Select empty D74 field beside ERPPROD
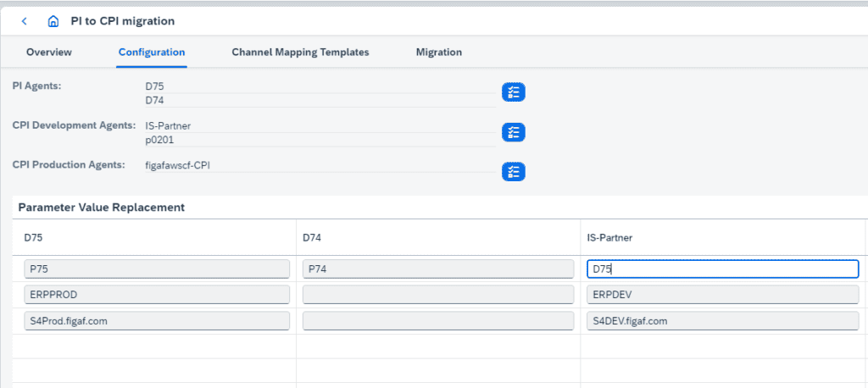 438,295
